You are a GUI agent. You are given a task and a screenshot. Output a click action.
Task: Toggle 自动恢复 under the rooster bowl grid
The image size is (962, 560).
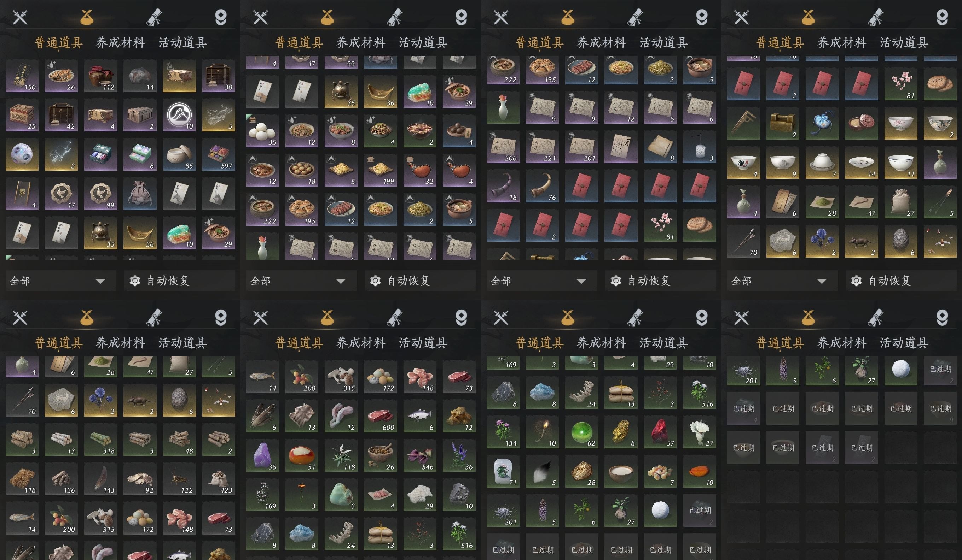[x=901, y=281]
